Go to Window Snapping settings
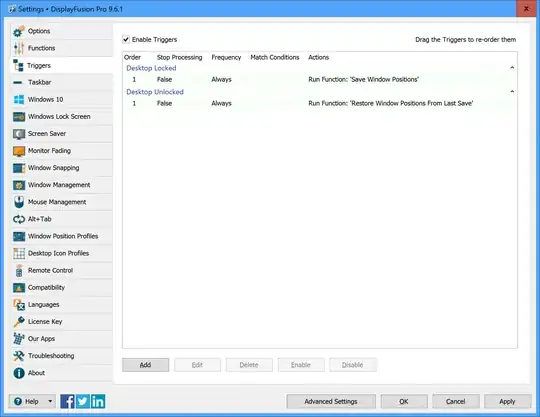 pos(61,168)
